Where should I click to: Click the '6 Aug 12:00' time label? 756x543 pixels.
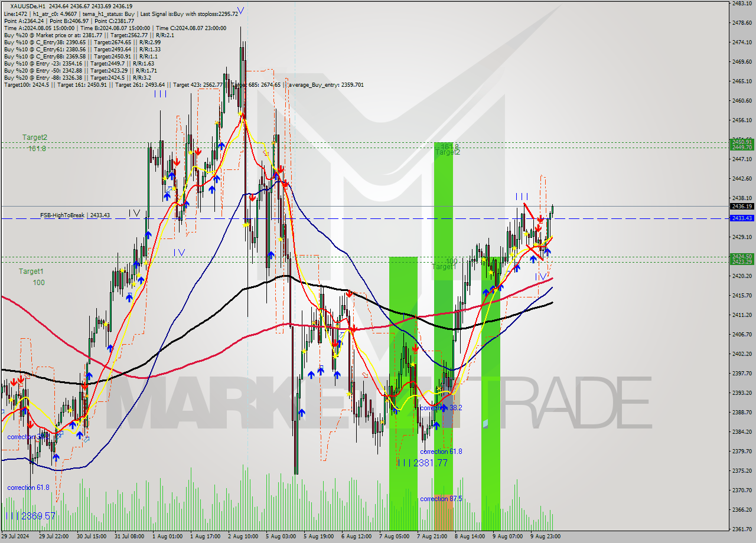point(356,537)
